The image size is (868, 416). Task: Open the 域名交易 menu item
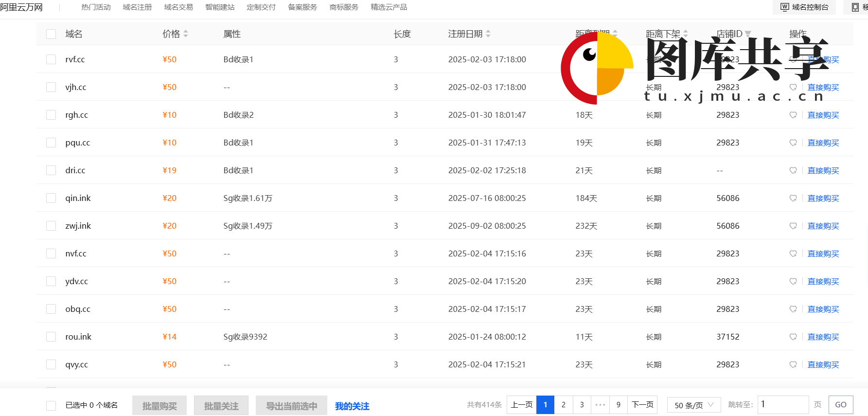178,7
